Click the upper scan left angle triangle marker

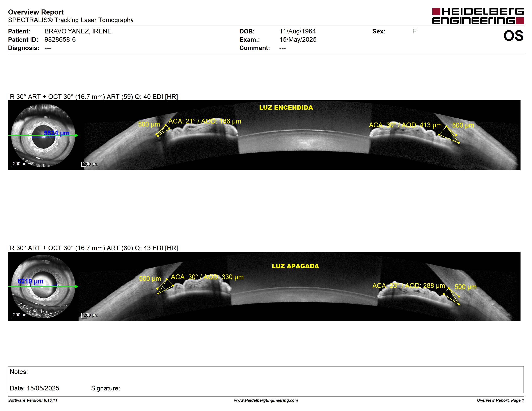162,131
